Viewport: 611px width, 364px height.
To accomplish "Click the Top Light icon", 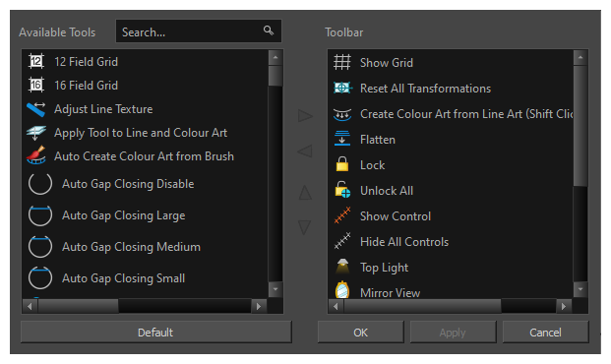I will [342, 267].
